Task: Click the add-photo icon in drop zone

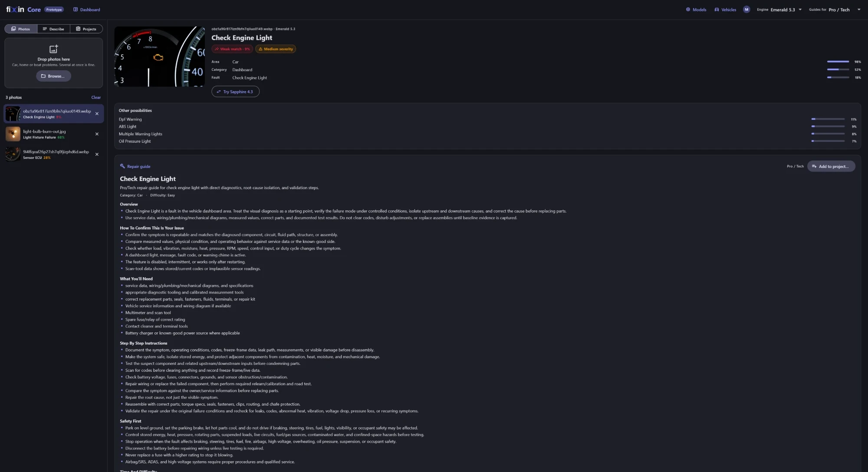Action: 54,49
